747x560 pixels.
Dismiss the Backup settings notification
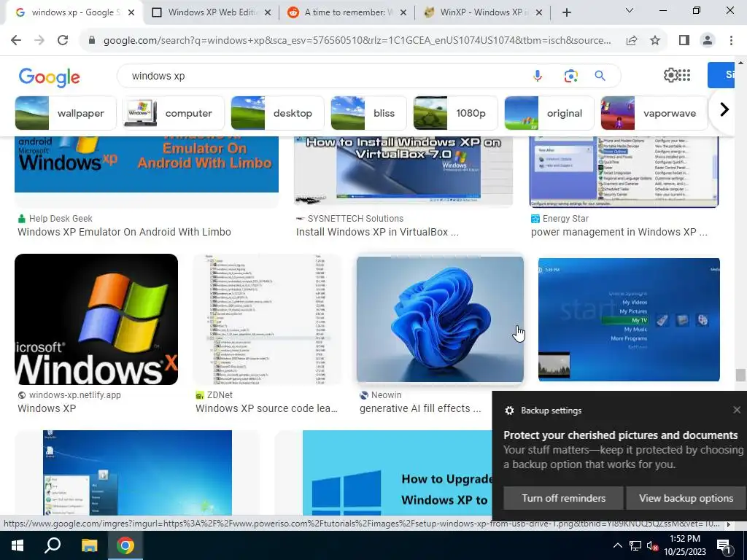point(737,410)
